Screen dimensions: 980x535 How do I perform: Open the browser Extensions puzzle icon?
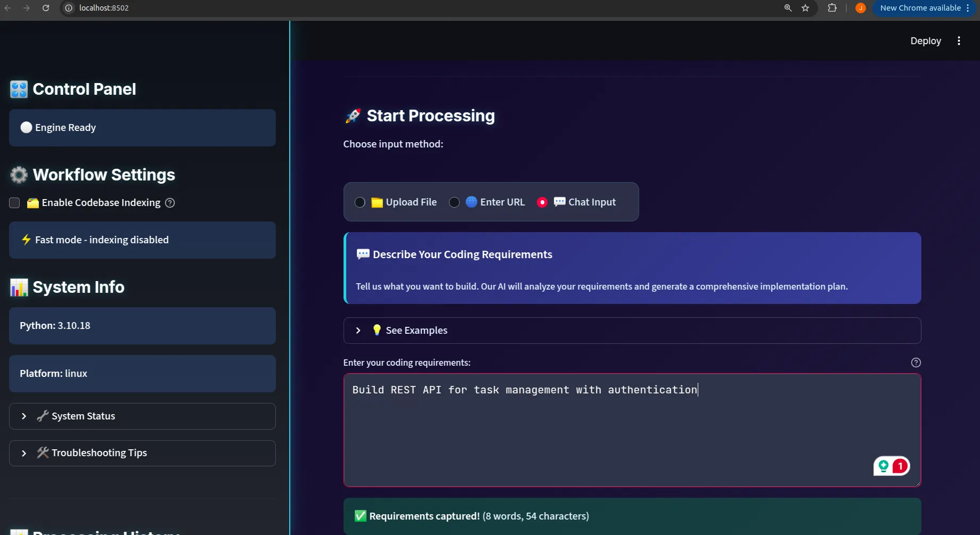click(x=832, y=8)
